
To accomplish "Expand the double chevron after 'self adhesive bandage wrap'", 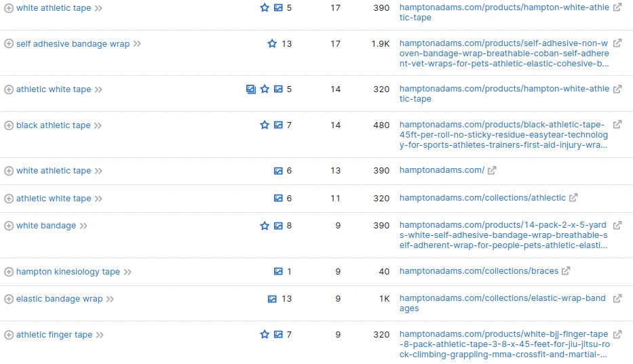I will click(137, 43).
